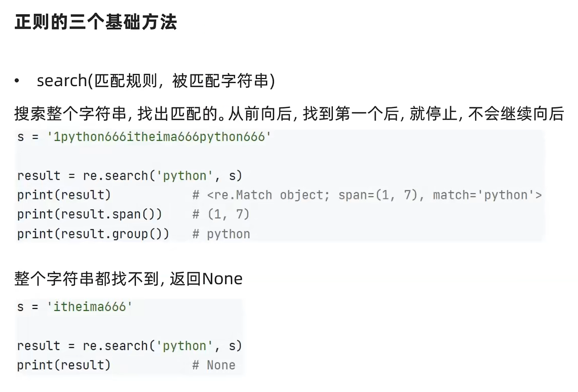Click the bullet dot before search
This screenshot has height=392, width=578.
tap(17, 81)
